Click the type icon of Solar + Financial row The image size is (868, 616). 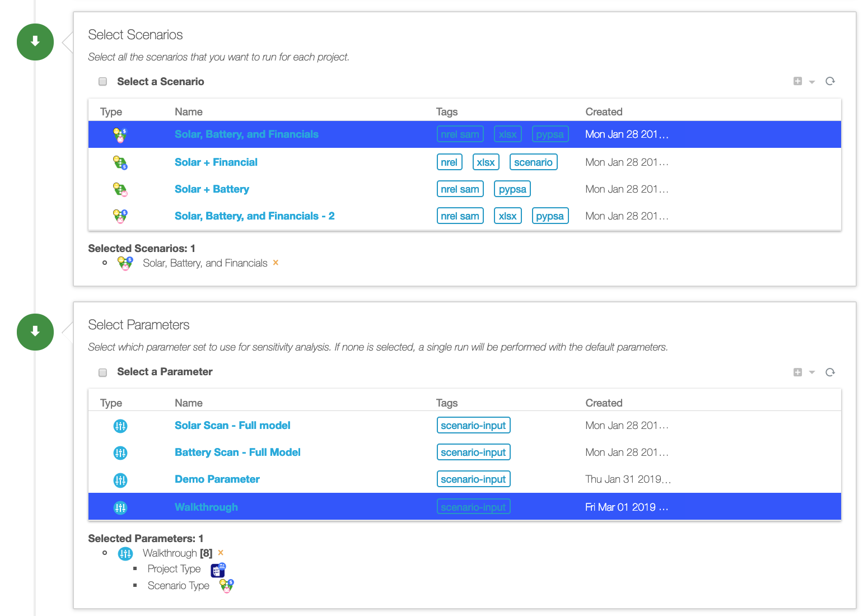(120, 163)
